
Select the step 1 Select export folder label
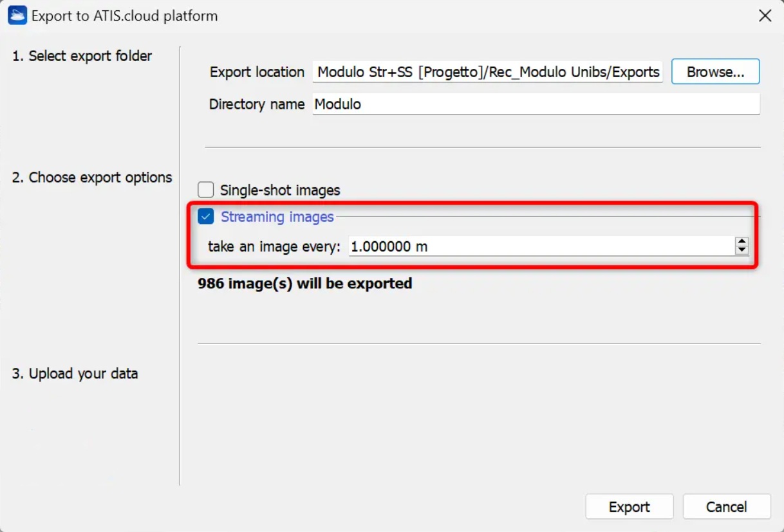click(x=82, y=56)
